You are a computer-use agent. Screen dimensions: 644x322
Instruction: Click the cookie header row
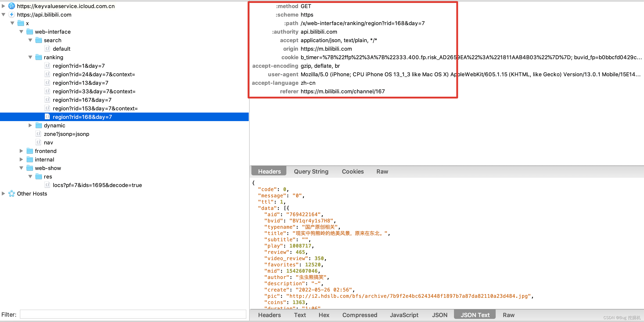tap(447, 57)
